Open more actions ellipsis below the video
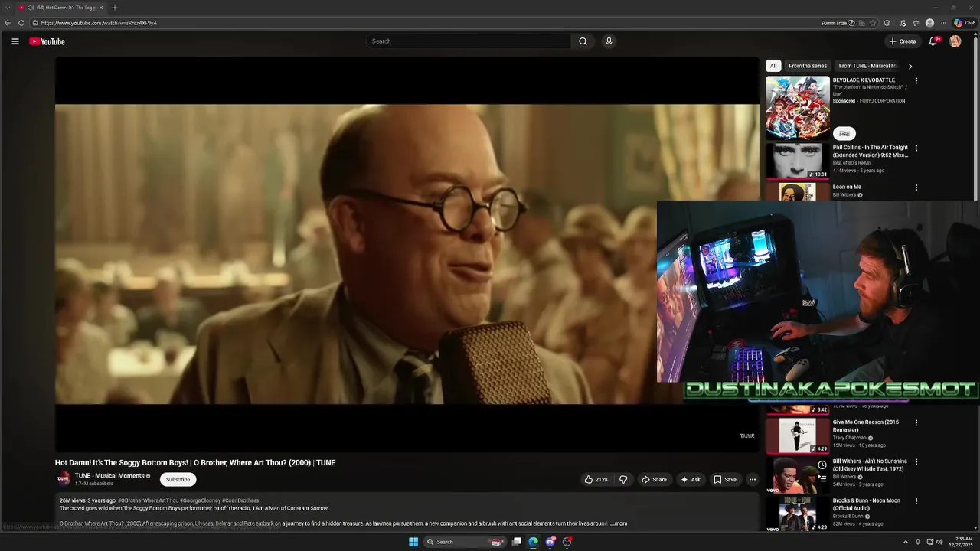The width and height of the screenshot is (980, 551). point(752,480)
